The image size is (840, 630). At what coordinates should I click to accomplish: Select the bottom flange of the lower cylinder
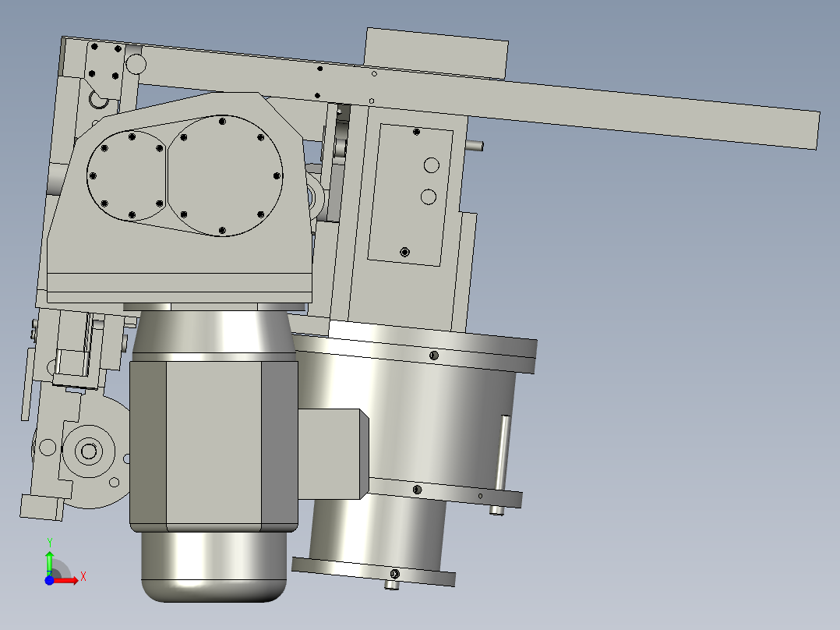click(x=373, y=572)
